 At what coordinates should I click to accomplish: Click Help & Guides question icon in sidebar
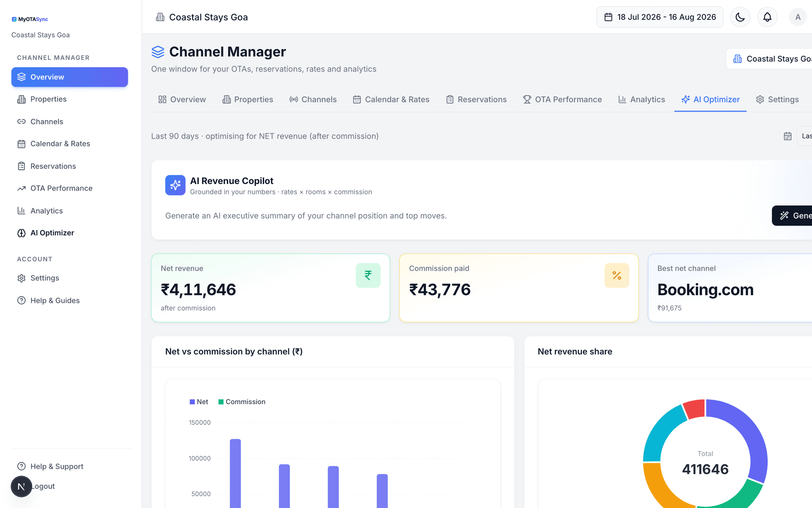[x=21, y=300]
